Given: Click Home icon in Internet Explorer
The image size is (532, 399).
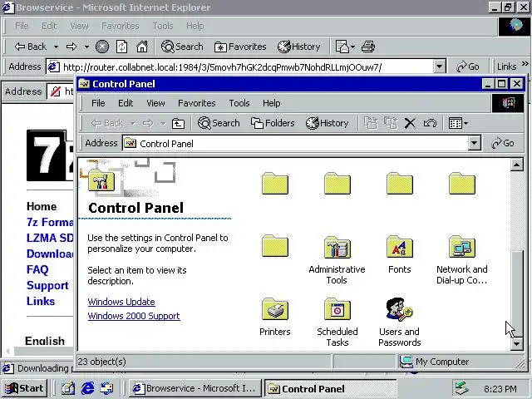Looking at the screenshot, I should (142, 47).
